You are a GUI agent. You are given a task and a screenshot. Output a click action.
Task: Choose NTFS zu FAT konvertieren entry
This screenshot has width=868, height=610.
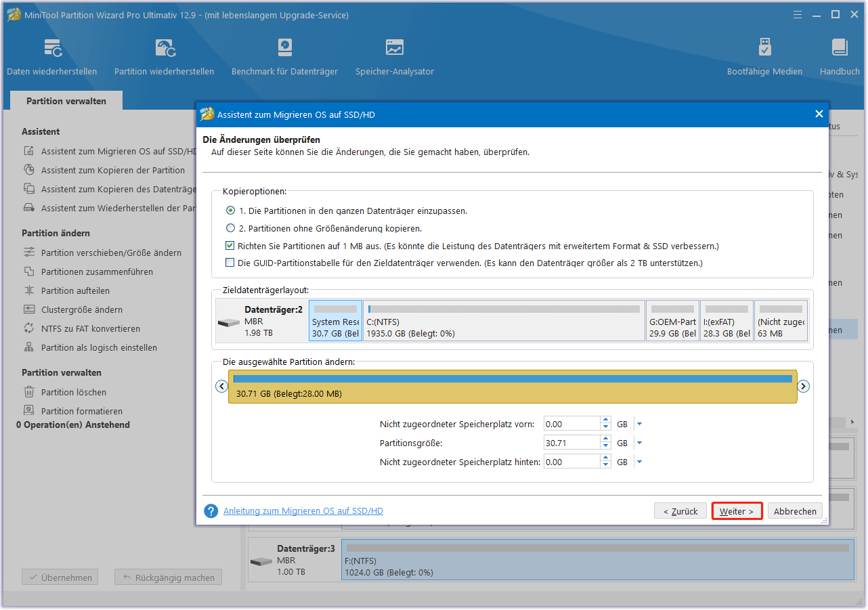pyautogui.click(x=91, y=329)
